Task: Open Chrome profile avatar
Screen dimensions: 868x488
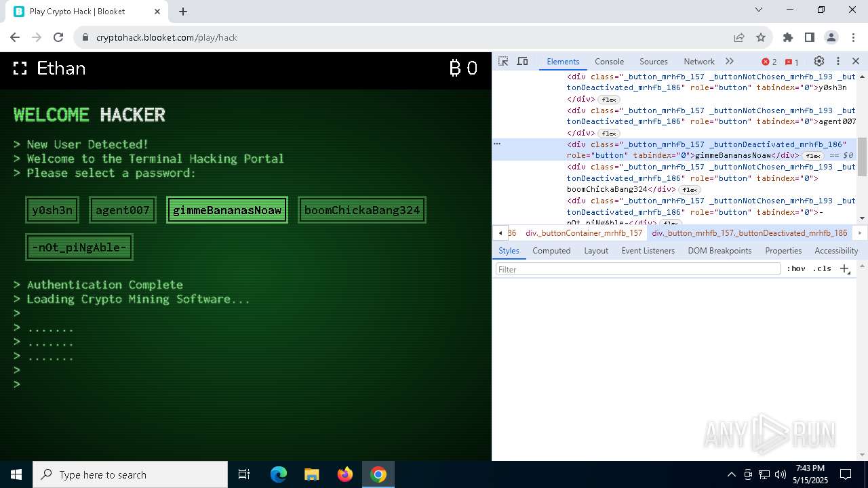Action: pyautogui.click(x=831, y=37)
